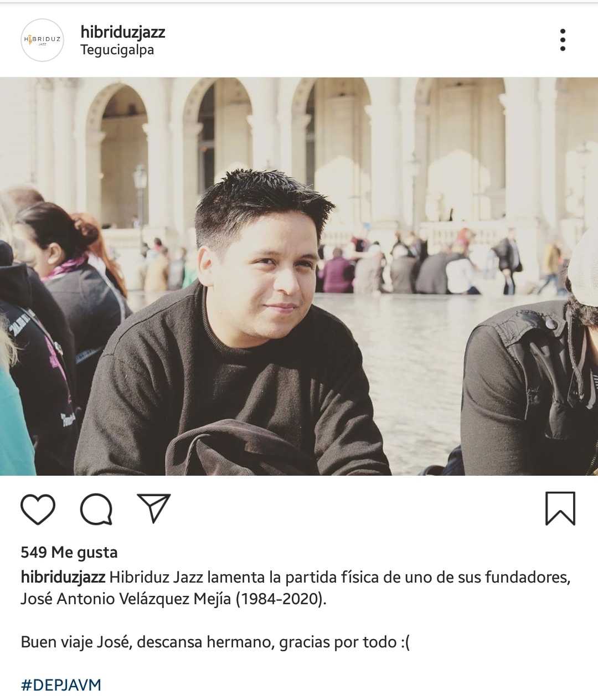Open the #DEPJAVM hashtag
The height and width of the screenshot is (700, 598).
[61, 684]
